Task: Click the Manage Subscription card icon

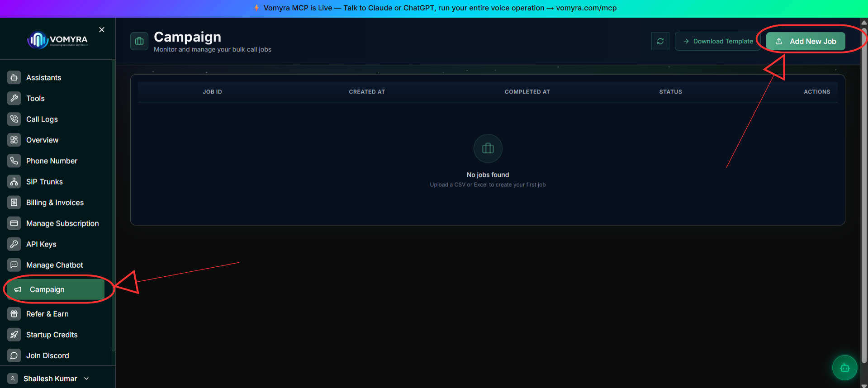Action: tap(14, 223)
